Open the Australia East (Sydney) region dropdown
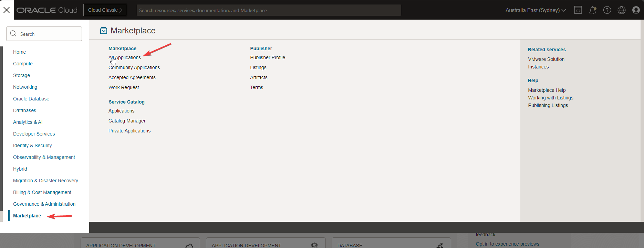The image size is (644, 248). 536,10
